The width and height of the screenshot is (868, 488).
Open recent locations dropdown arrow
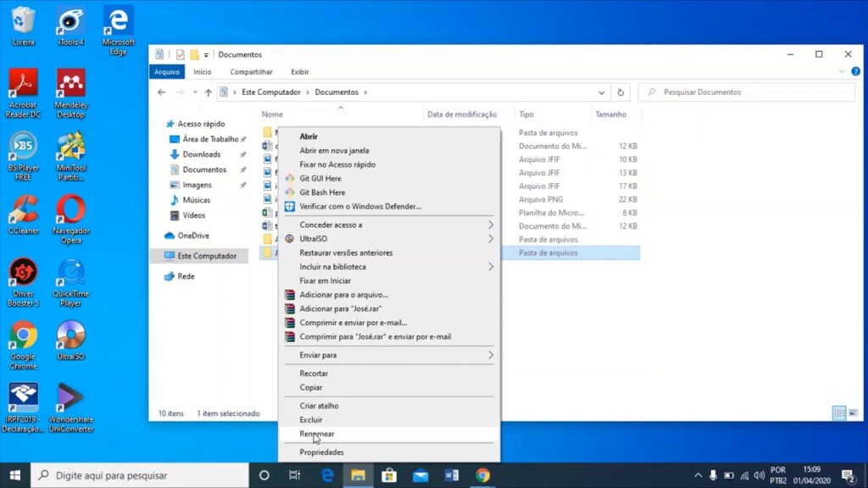[x=195, y=92]
